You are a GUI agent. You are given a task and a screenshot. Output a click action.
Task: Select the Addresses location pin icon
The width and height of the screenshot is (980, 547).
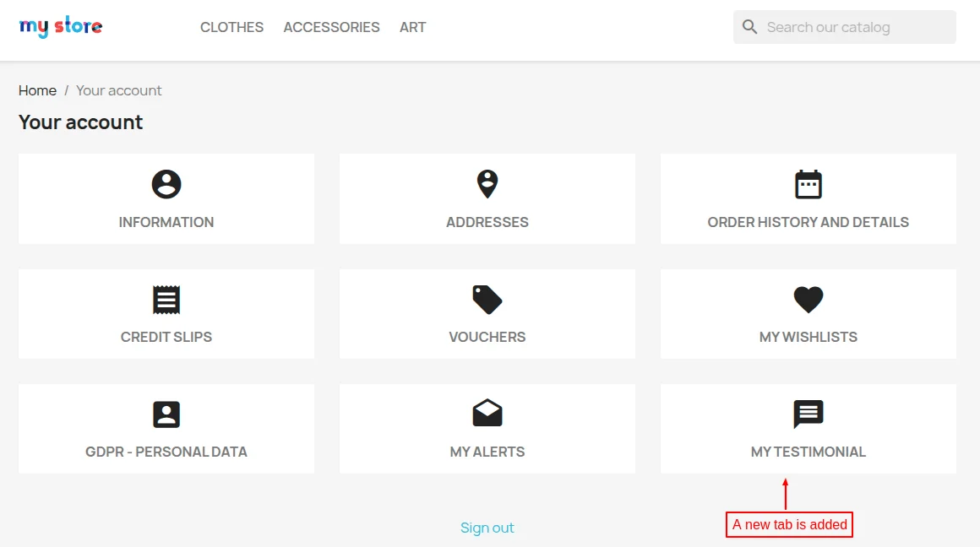click(x=487, y=183)
